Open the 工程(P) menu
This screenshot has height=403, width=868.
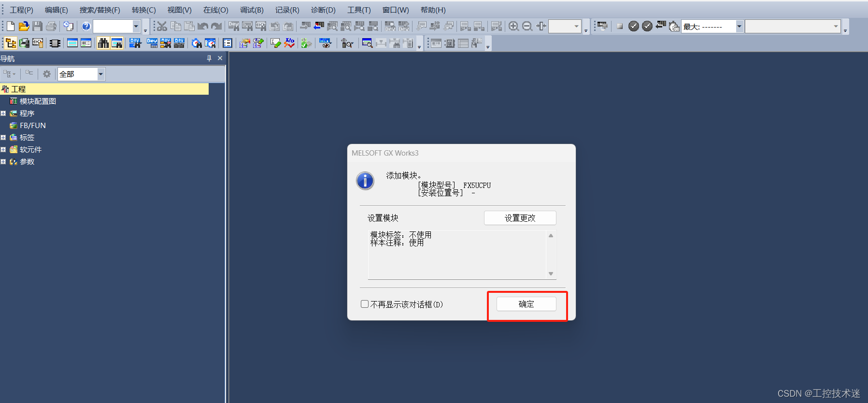[22, 10]
